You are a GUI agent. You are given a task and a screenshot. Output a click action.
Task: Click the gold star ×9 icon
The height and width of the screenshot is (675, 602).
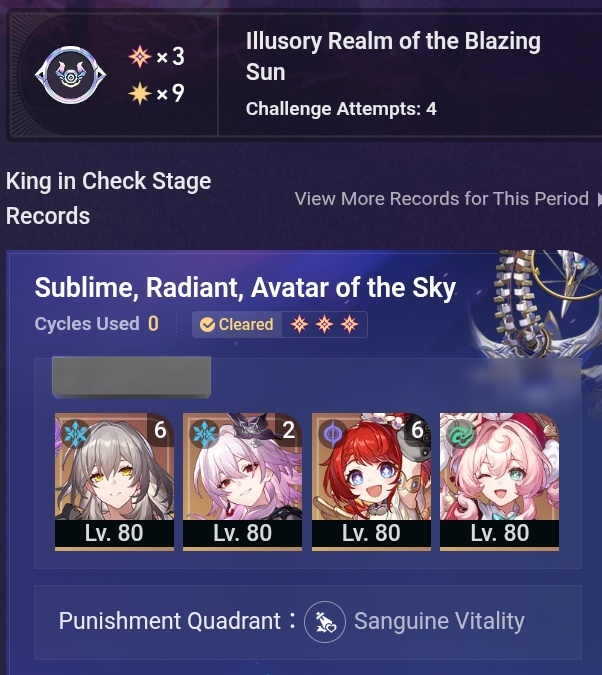coord(140,93)
